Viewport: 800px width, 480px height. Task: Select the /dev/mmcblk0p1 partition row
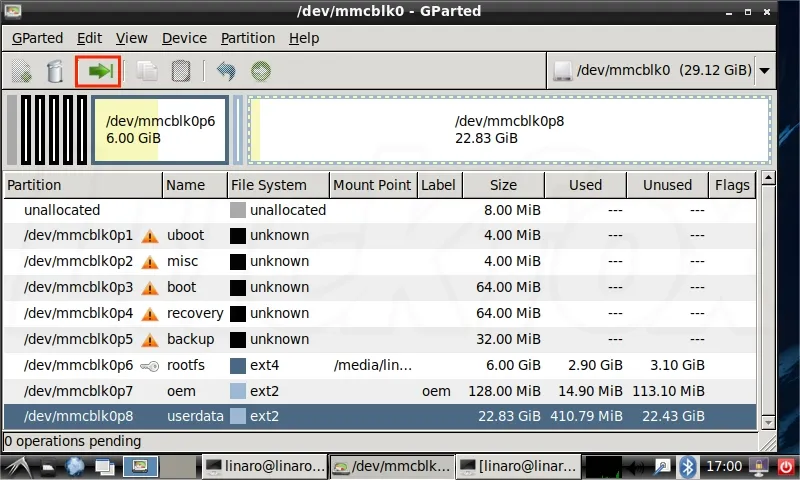coord(380,235)
